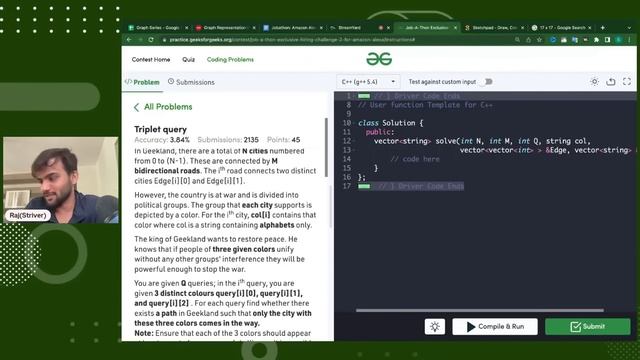Open the Chrome three-dot menu
The image size is (640, 360).
(x=629, y=40)
